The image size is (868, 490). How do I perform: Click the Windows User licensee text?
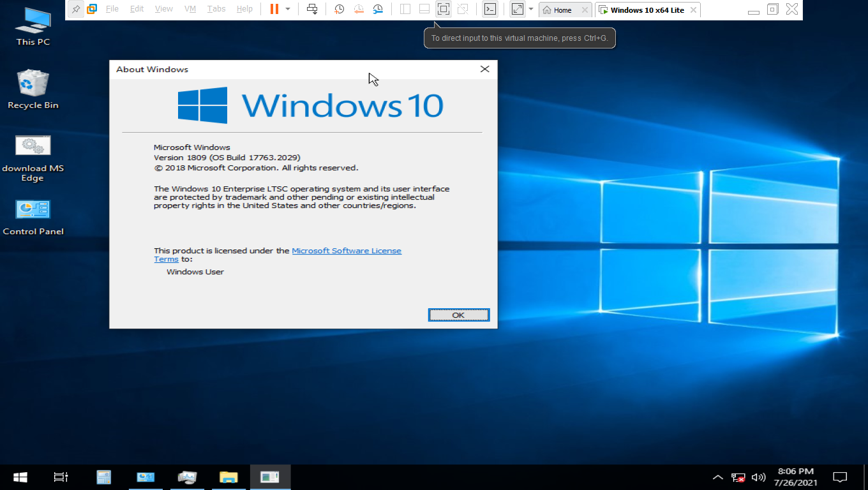pyautogui.click(x=195, y=272)
